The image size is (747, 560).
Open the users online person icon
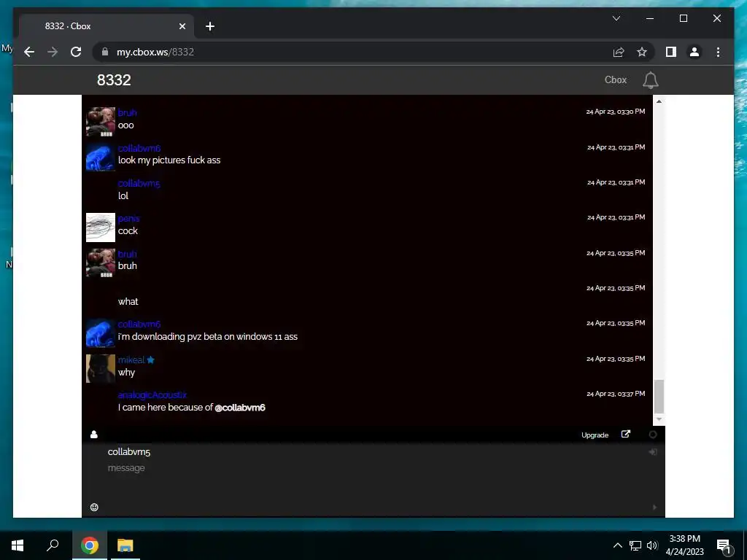pyautogui.click(x=94, y=435)
